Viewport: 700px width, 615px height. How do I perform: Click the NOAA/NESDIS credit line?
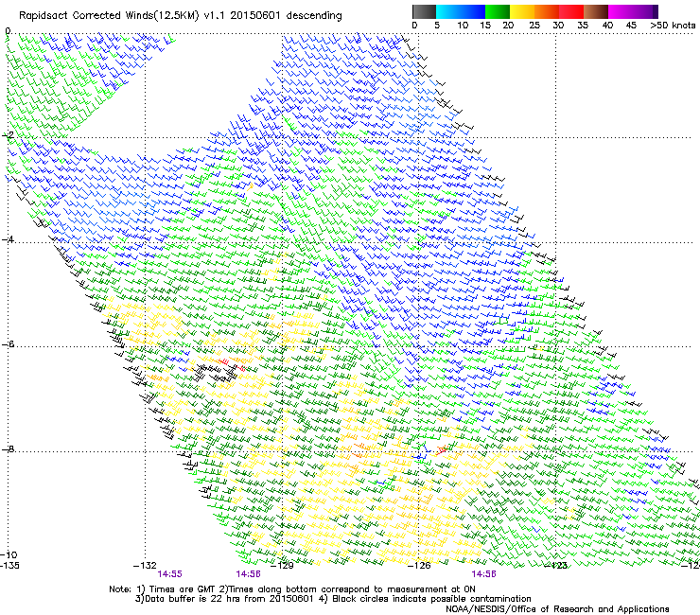pos(557,609)
